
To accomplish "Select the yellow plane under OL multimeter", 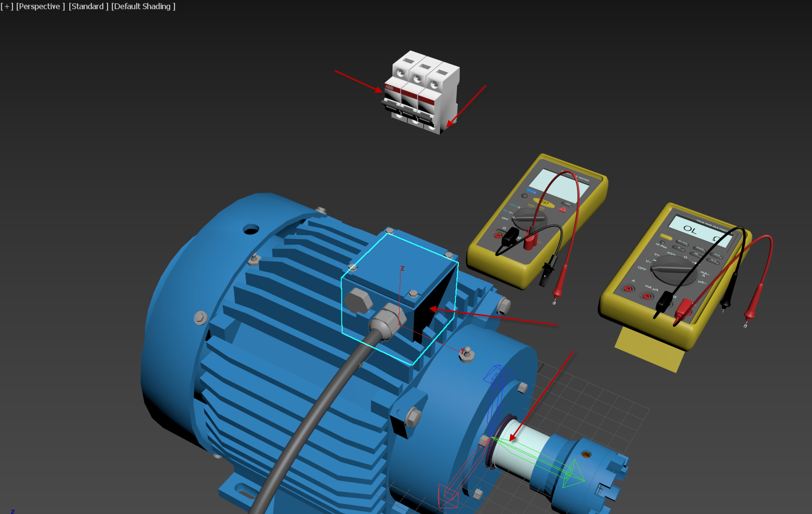I will tap(645, 351).
